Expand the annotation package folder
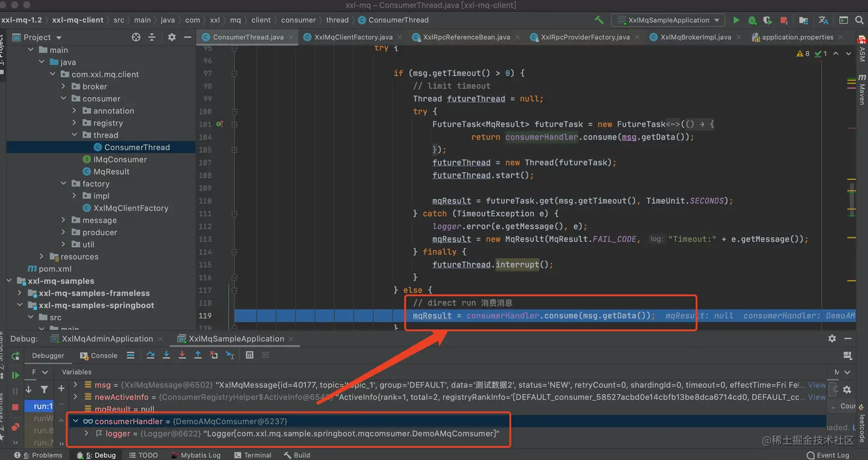The image size is (868, 460). coord(75,111)
